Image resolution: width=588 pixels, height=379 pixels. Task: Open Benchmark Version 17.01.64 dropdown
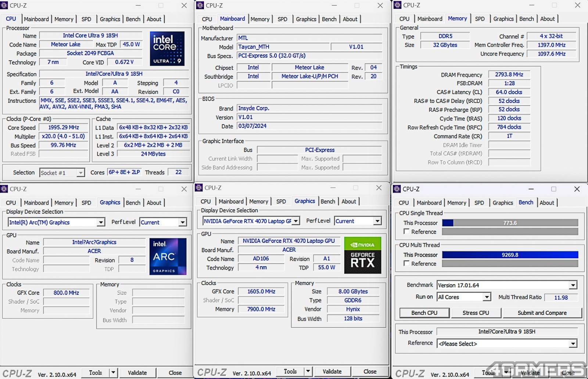click(x=573, y=285)
